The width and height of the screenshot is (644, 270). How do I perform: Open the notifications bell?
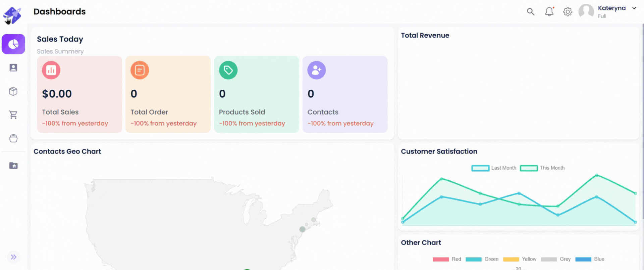click(x=549, y=12)
